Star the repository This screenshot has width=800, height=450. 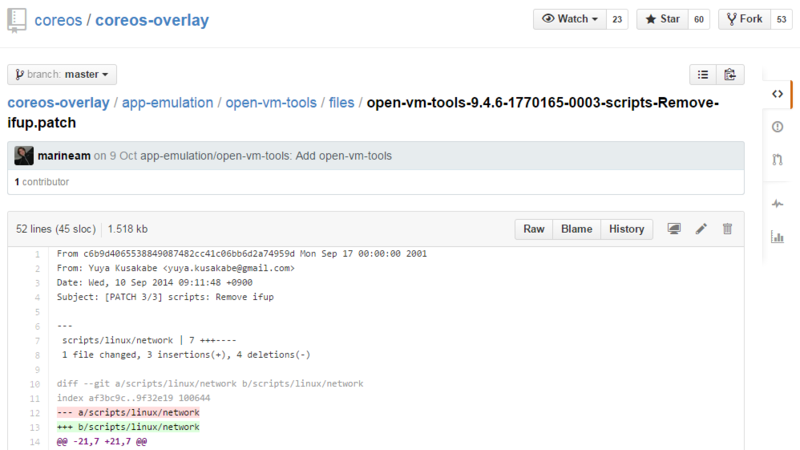(x=662, y=19)
